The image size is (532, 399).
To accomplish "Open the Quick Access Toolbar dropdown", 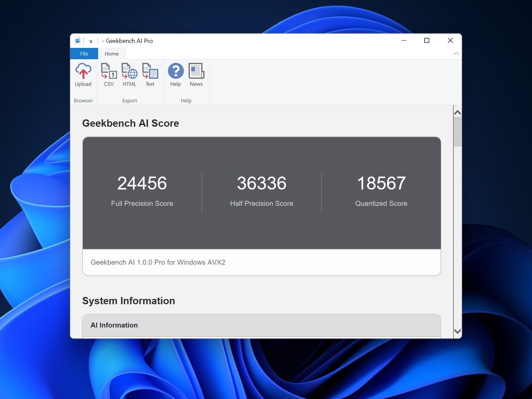I will (x=90, y=41).
